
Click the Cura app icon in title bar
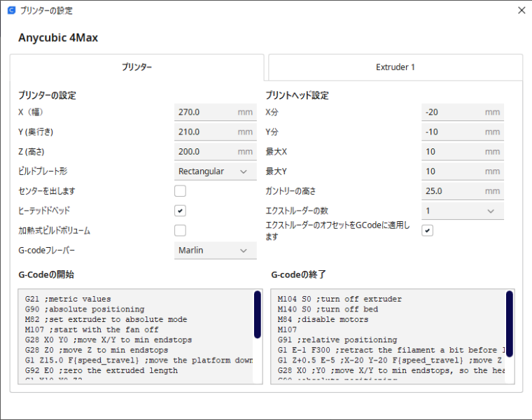pyautogui.click(x=11, y=10)
